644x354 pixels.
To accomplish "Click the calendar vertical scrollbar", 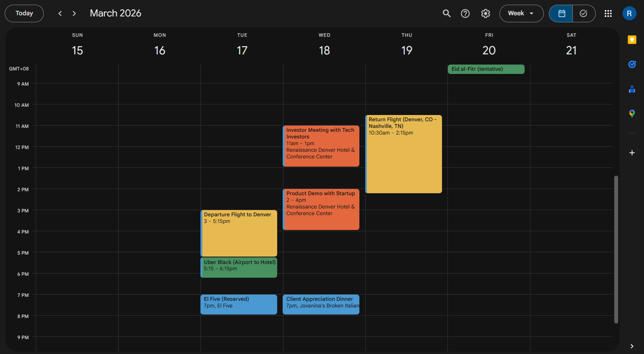I will point(616,250).
